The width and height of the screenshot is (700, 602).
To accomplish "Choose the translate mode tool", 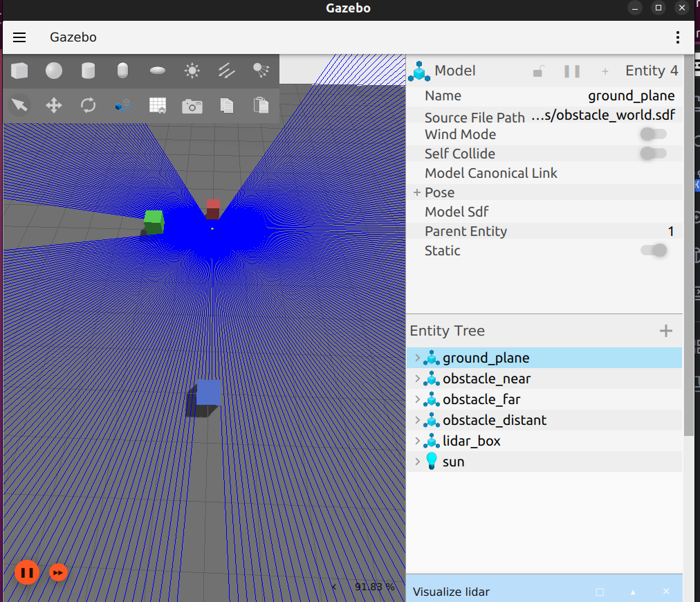I will (x=53, y=105).
